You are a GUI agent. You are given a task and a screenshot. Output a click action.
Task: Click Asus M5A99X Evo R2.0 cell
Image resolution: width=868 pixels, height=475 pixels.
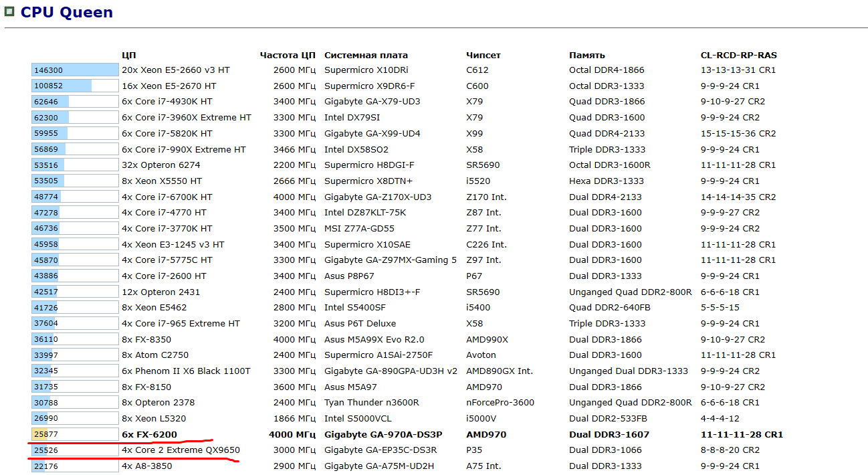374,339
